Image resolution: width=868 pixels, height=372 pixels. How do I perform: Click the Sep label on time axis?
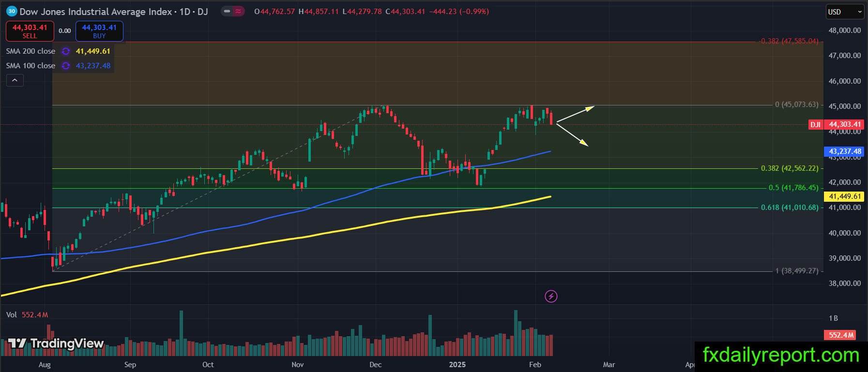(x=130, y=365)
